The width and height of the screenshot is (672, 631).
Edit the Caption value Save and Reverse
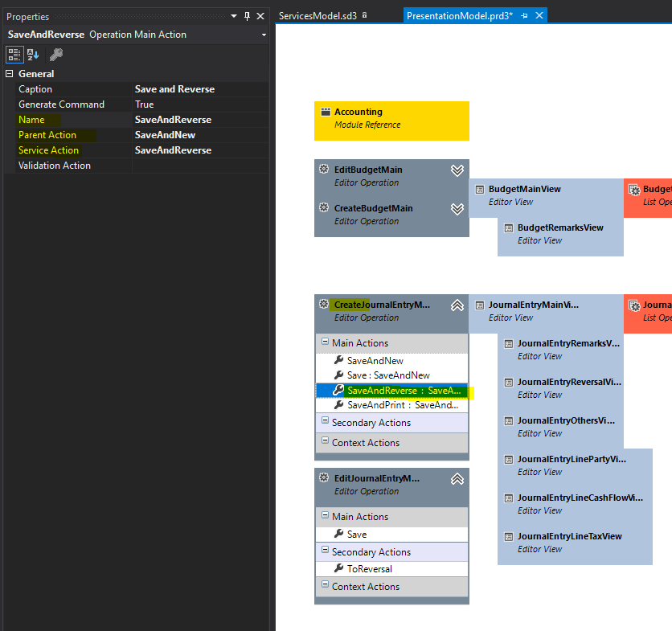pos(201,89)
